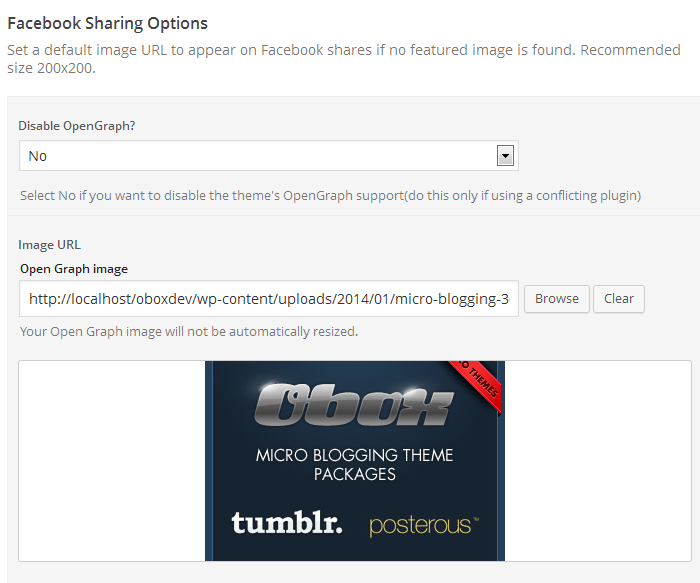Click the Open Graph image label

point(74,269)
